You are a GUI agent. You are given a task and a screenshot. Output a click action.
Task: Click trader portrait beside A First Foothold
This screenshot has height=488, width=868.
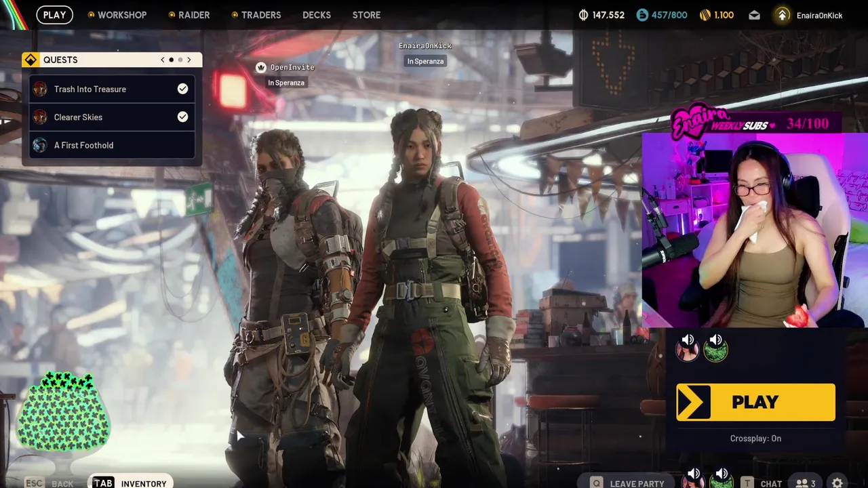[x=40, y=145]
